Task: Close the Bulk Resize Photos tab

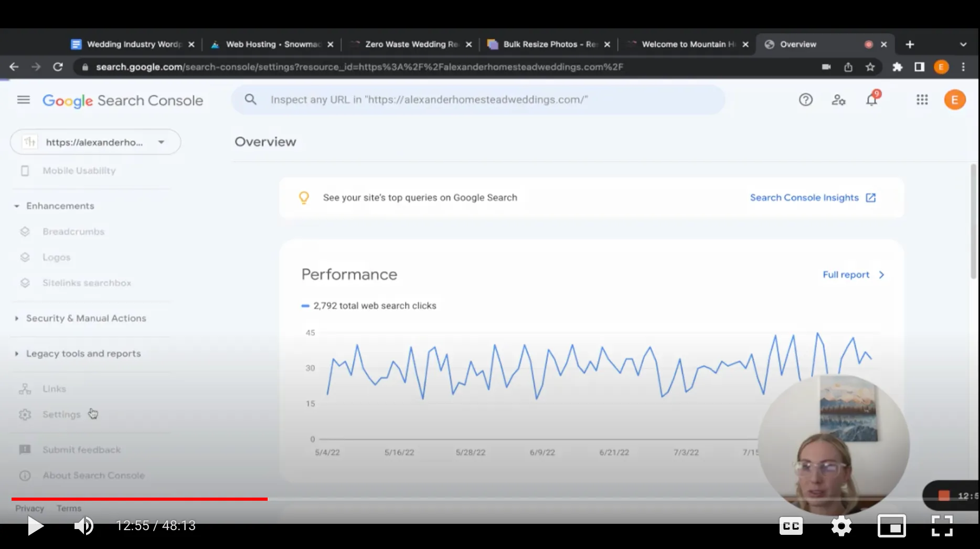Action: click(x=607, y=45)
